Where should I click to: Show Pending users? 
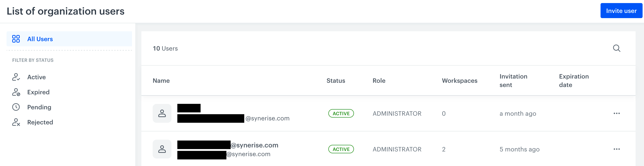pos(39,107)
